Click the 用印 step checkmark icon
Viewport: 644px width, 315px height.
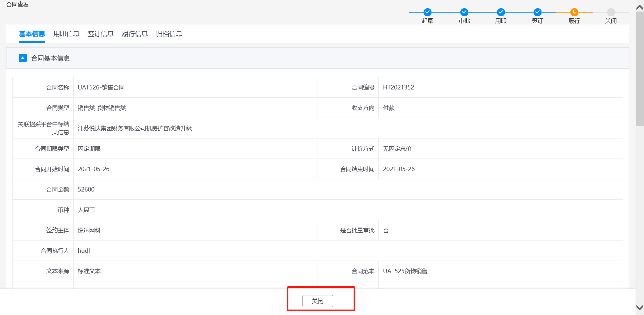coord(501,12)
